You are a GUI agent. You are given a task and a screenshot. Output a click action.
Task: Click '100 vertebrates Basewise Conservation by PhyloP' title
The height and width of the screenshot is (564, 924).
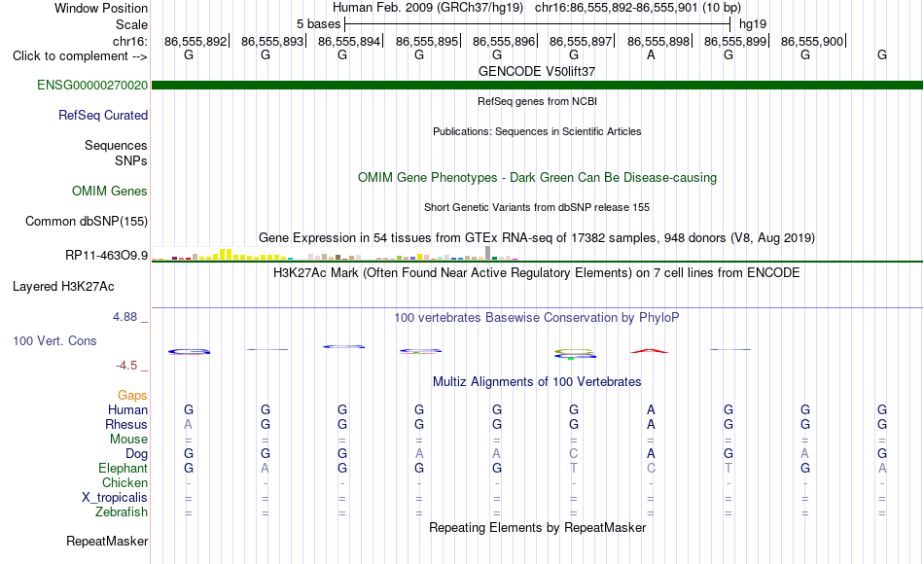coord(537,318)
